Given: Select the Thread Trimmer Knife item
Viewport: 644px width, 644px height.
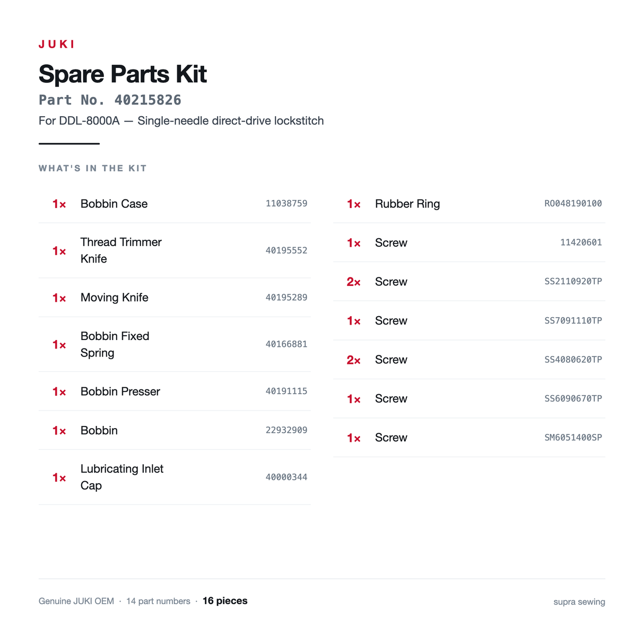Looking at the screenshot, I should coord(175,250).
